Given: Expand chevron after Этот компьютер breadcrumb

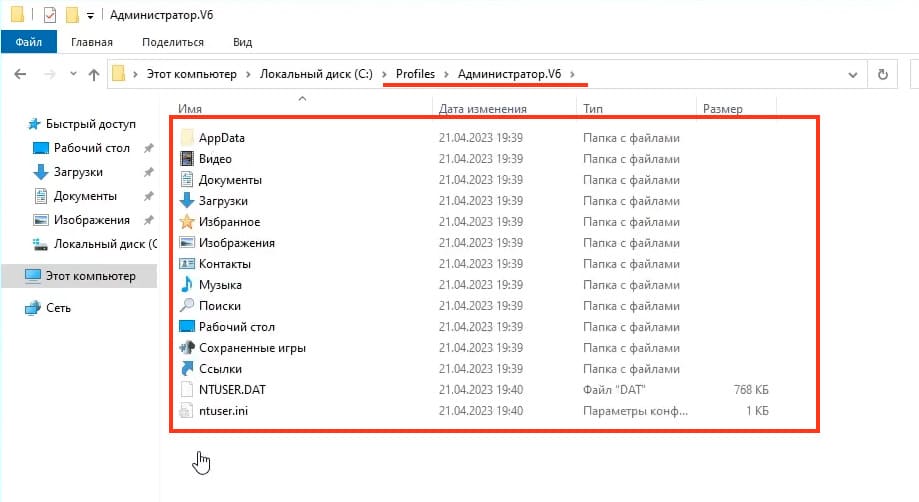Looking at the screenshot, I should (x=249, y=74).
